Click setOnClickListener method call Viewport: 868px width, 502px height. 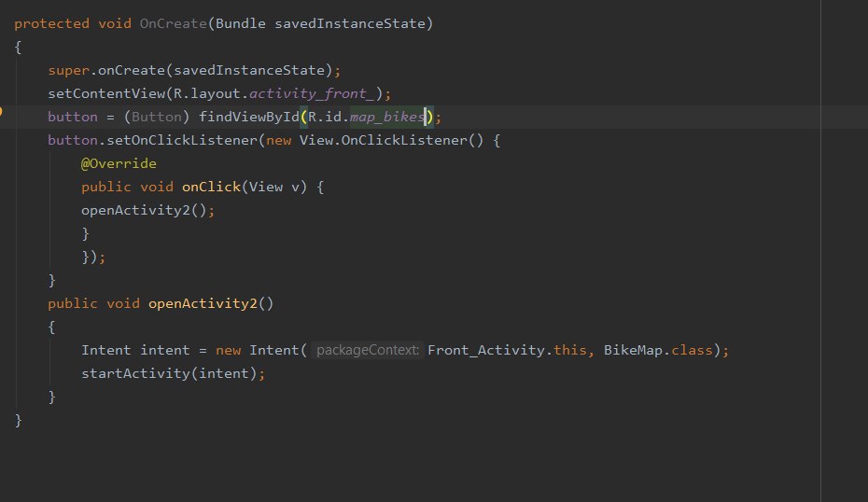tap(182, 140)
